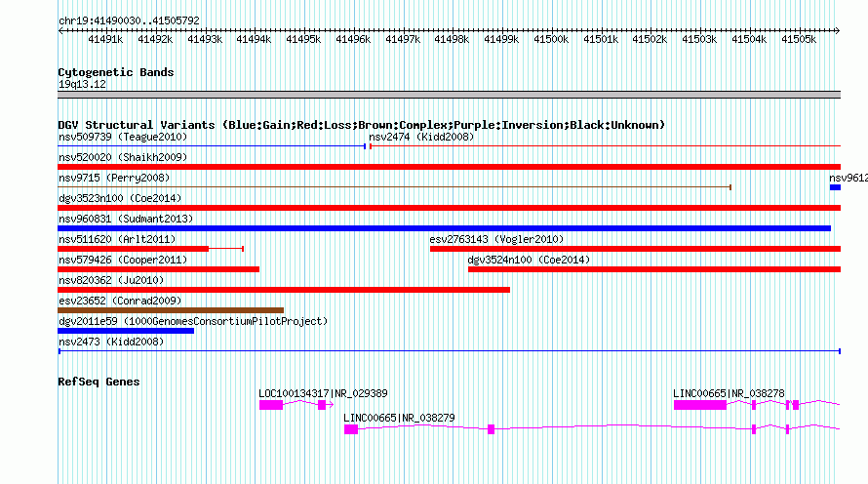Click the nsv520020 (Shaikh2009) label
This screenshot has width=868, height=484.
pos(123,157)
